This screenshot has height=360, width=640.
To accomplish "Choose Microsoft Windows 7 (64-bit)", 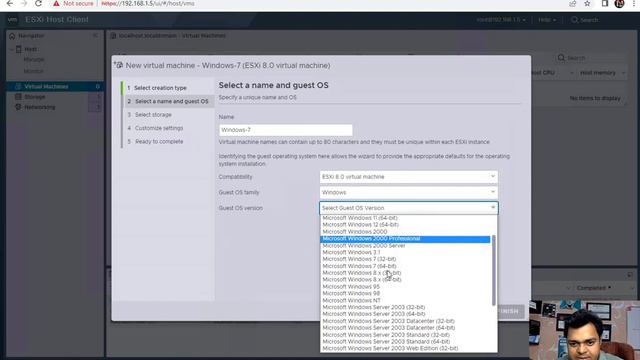I will [359, 266].
